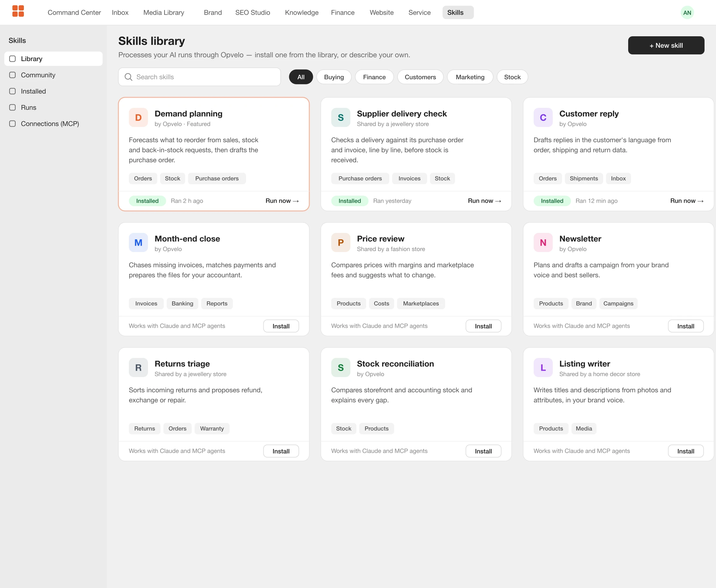Click square icon beside Connections (MCP)
Screen dimensions: 716x588
pyautogui.click(x=12, y=124)
